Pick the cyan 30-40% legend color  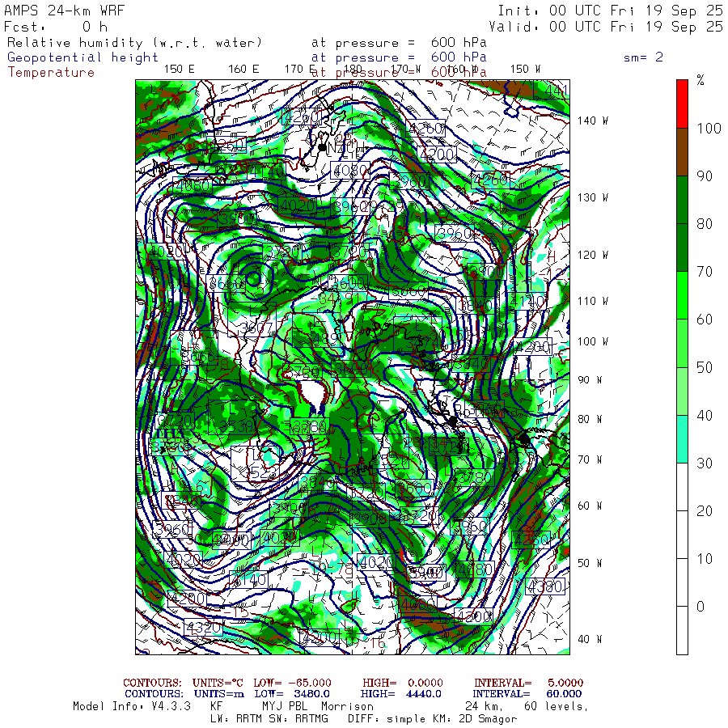coord(682,438)
